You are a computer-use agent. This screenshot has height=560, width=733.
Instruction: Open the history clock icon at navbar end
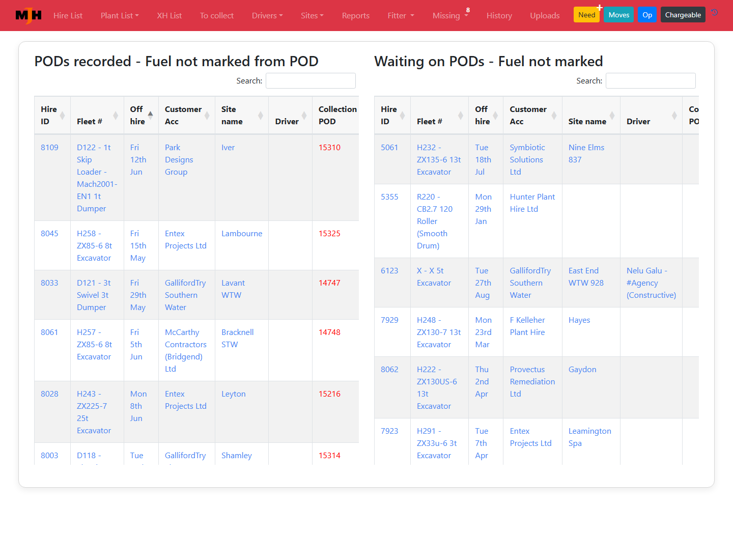click(715, 13)
